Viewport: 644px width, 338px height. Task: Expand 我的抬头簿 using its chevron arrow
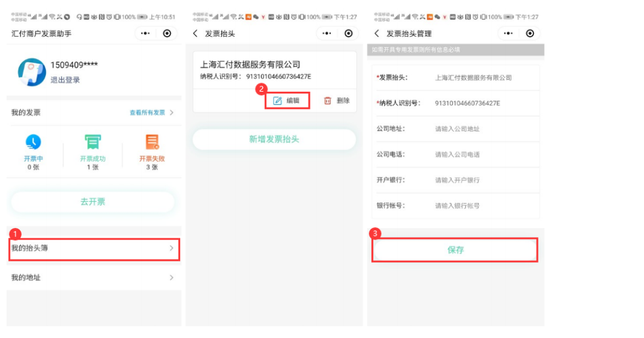pos(172,248)
